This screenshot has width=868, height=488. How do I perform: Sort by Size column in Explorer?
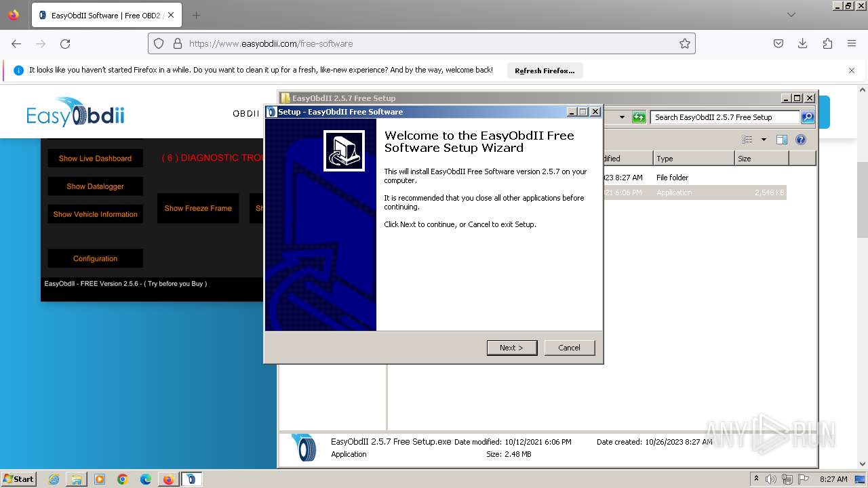(x=762, y=159)
